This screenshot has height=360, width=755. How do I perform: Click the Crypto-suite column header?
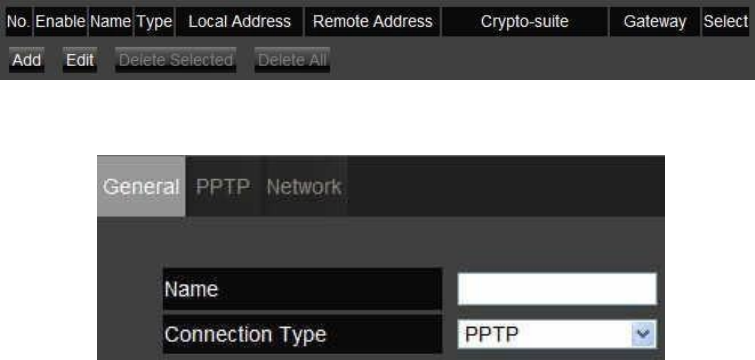(x=525, y=22)
